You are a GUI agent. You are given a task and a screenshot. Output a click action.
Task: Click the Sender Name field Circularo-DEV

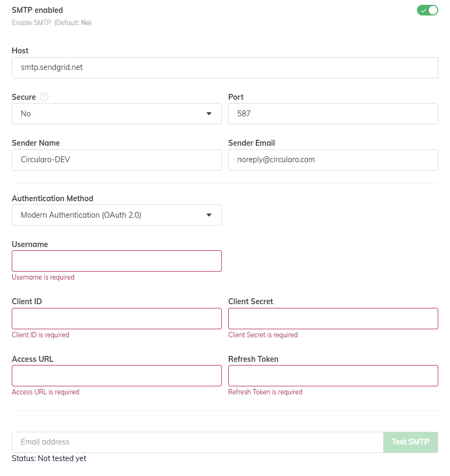(116, 160)
